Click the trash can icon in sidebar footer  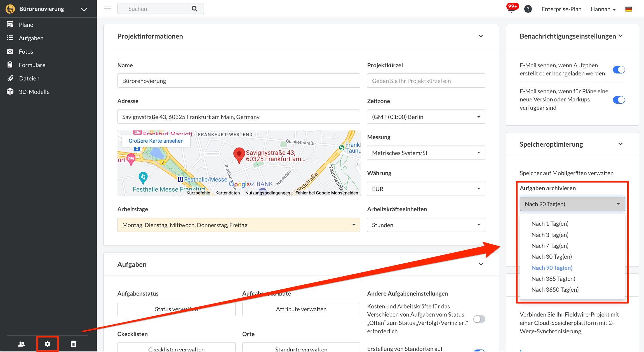coord(73,344)
